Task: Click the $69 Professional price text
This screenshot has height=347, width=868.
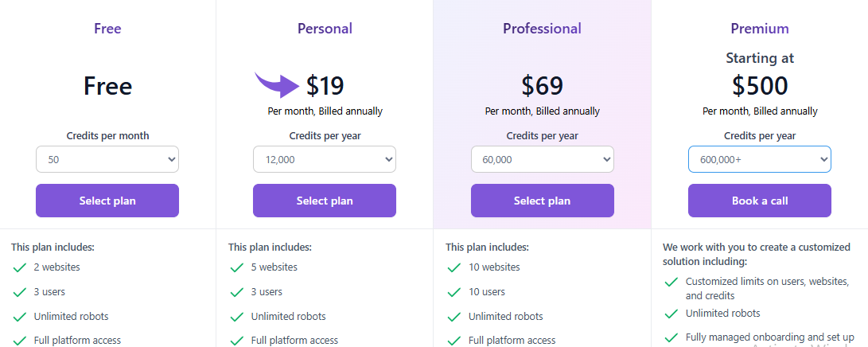Action: (x=542, y=85)
